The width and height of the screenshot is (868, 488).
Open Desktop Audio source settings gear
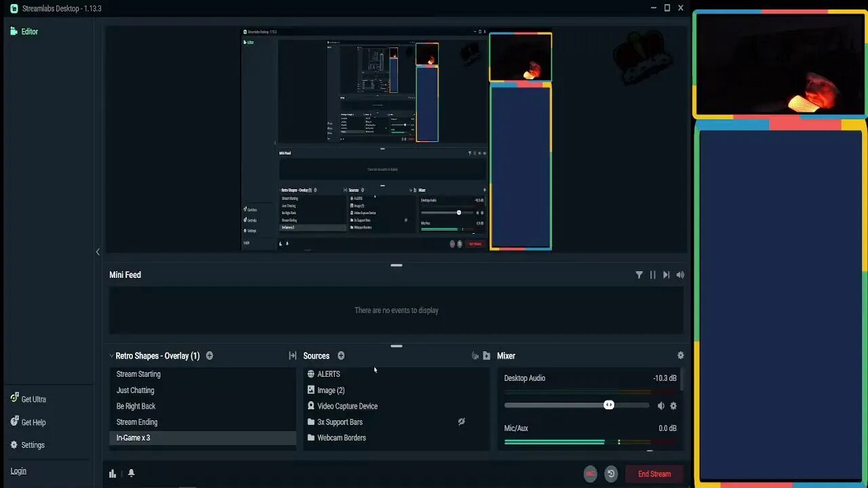[673, 406]
